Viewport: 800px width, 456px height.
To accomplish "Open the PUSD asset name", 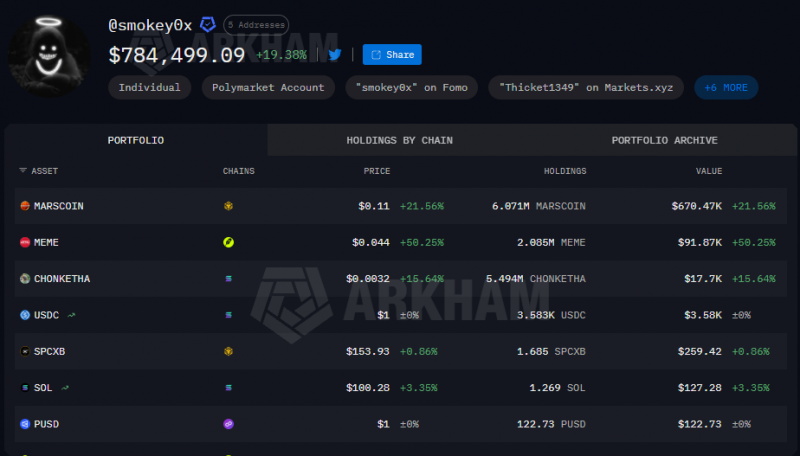I will [46, 424].
